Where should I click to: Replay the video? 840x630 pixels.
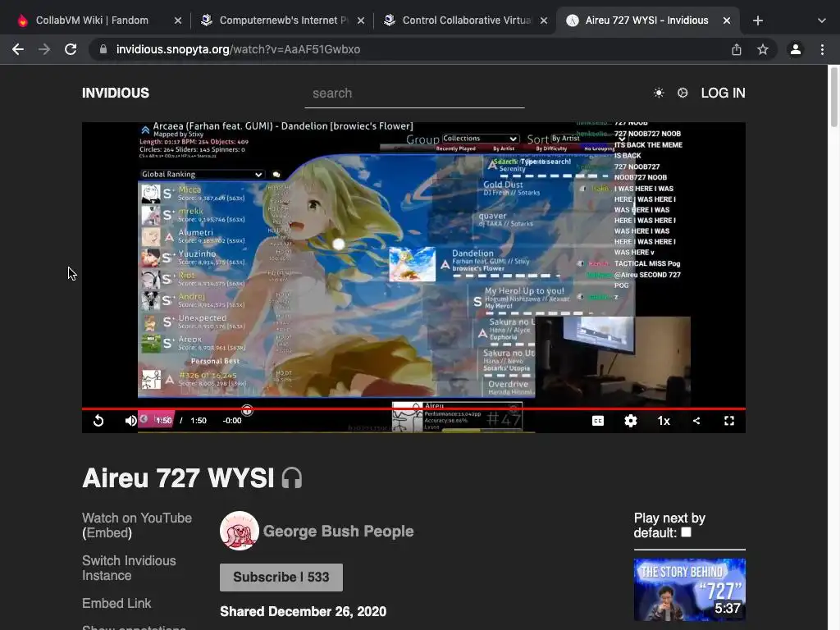point(98,421)
